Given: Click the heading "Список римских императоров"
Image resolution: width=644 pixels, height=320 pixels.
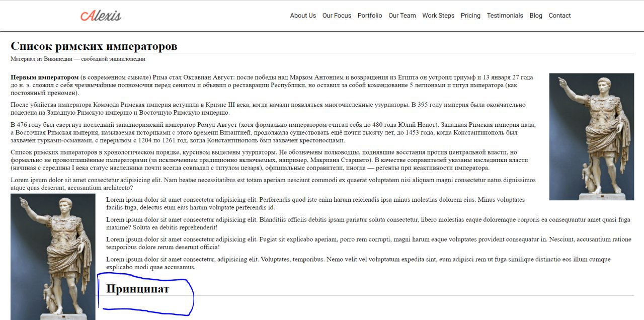Looking at the screenshot, I should (x=94, y=46).
